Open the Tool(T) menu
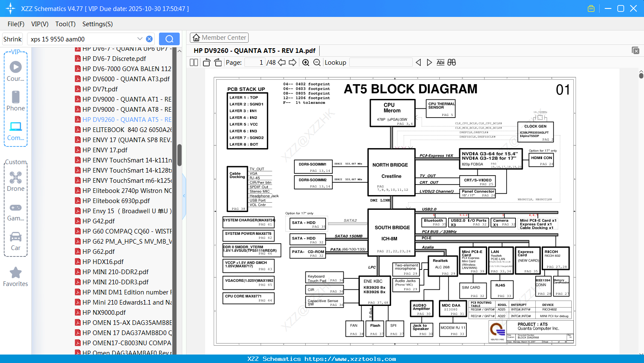The width and height of the screenshot is (644, 363). pyautogui.click(x=66, y=24)
